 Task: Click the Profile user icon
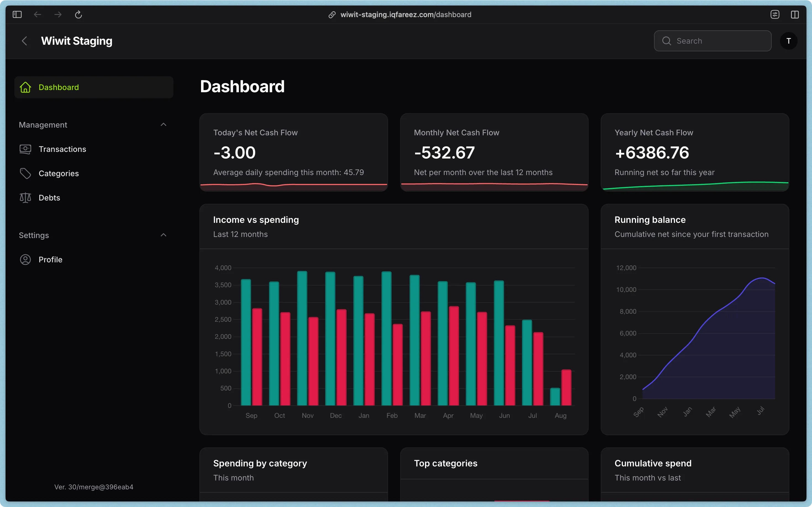[x=25, y=260]
